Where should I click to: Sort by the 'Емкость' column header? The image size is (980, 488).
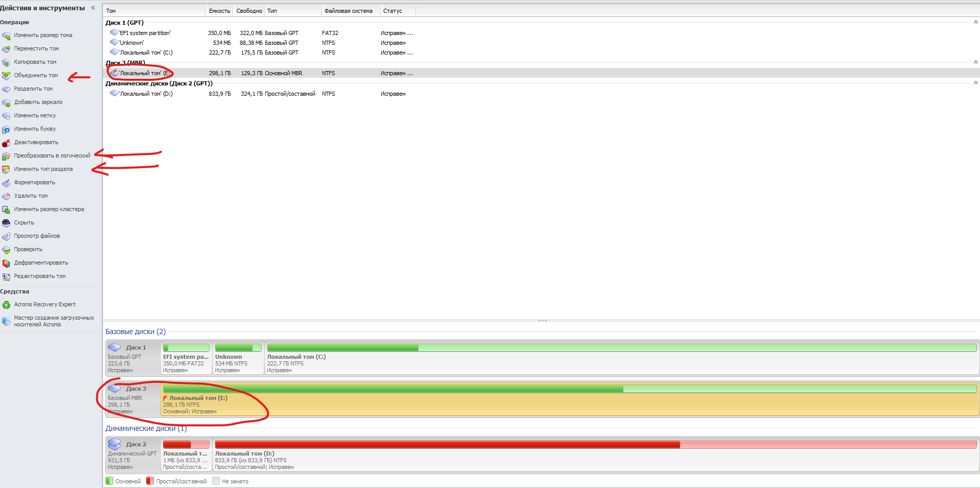pos(219,11)
